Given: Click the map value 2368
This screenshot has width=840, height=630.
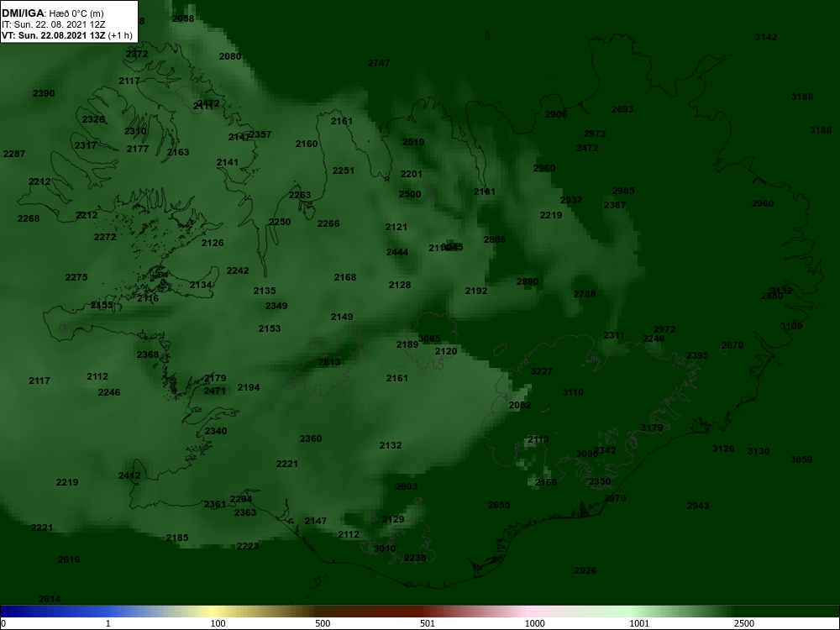Looking at the screenshot, I should click(x=148, y=354).
